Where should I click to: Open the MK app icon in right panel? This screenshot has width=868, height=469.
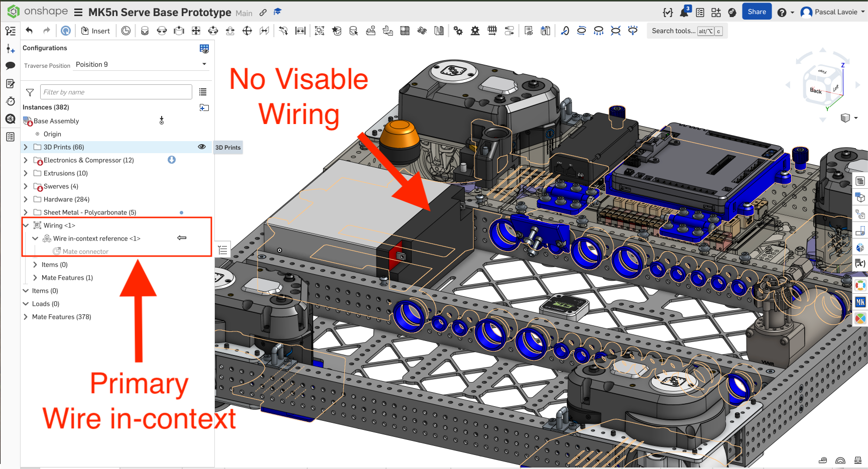pos(860,302)
